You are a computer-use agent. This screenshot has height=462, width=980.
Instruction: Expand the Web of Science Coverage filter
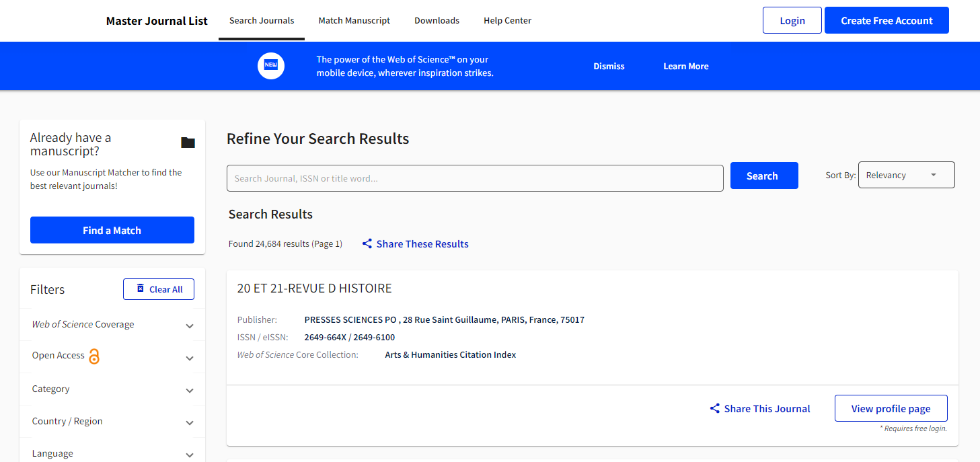click(112, 324)
